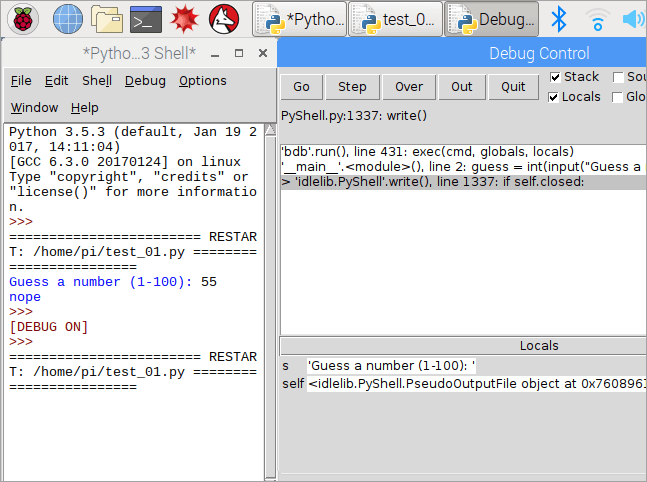Click the Debug Control title bar
This screenshot has width=647, height=482.
462,53
